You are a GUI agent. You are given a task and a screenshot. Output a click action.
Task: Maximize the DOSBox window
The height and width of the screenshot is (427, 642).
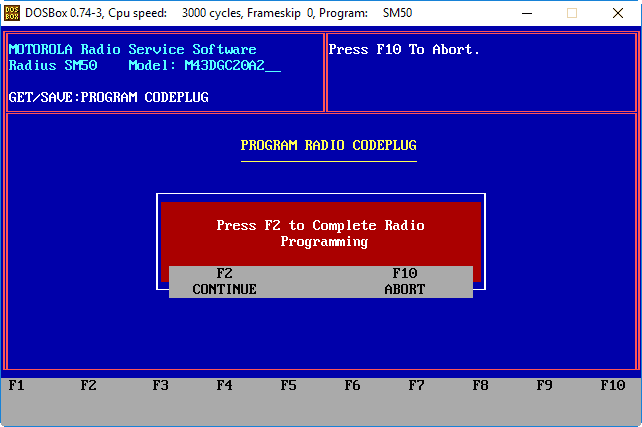point(573,13)
